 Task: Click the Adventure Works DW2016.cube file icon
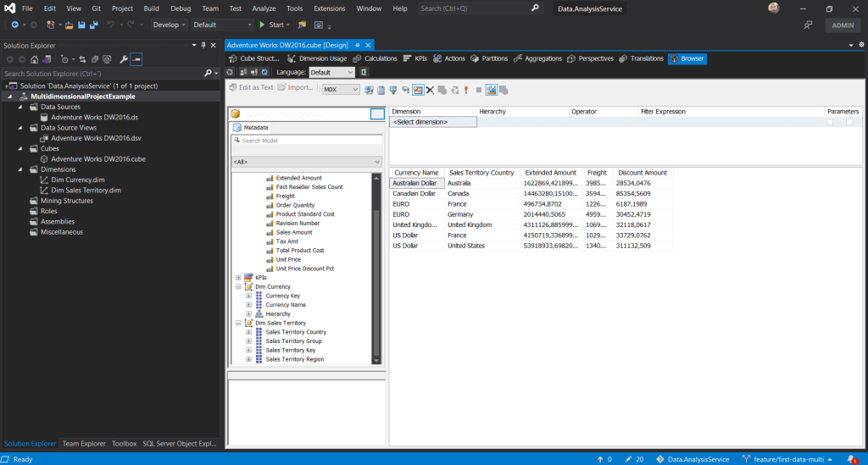[44, 158]
